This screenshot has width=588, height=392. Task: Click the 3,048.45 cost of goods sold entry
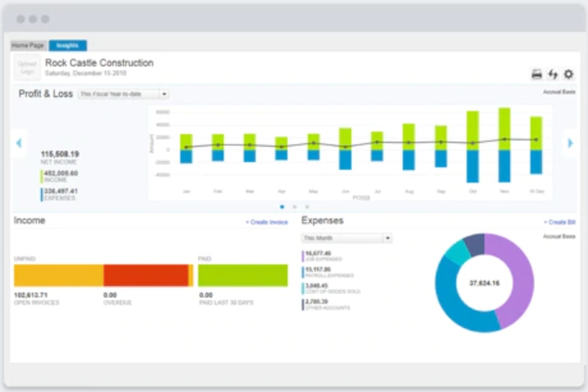331,288
